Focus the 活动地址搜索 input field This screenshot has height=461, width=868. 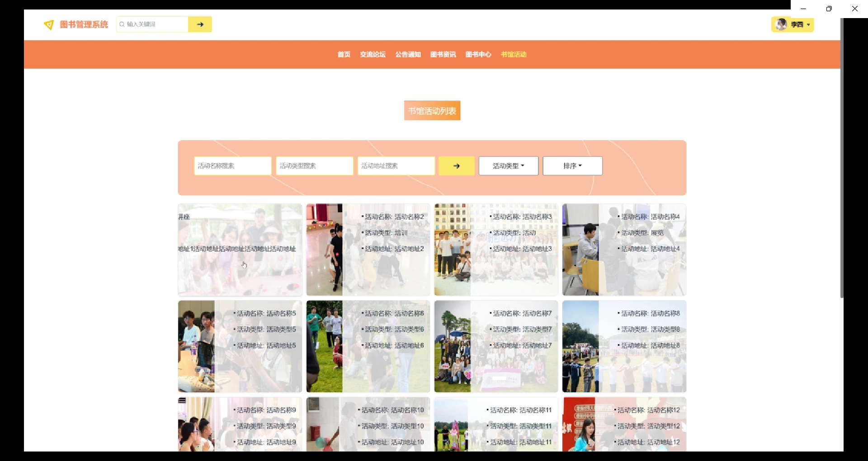(x=396, y=166)
